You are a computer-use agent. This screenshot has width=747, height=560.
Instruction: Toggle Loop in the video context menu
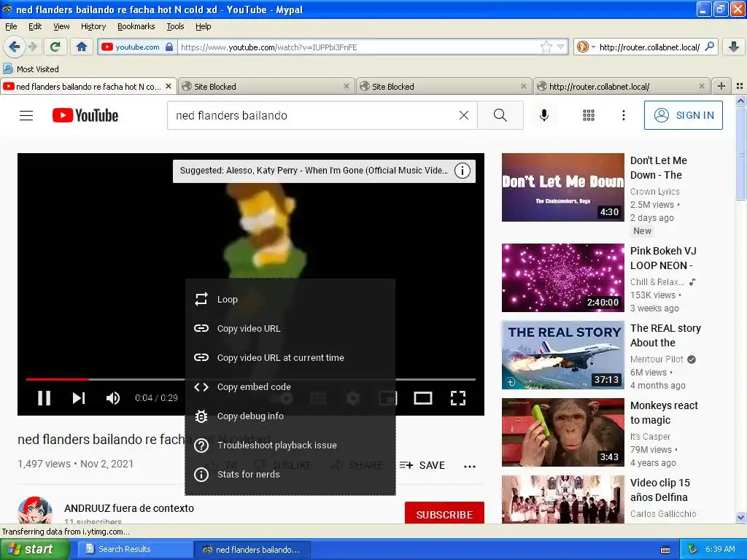[290, 299]
